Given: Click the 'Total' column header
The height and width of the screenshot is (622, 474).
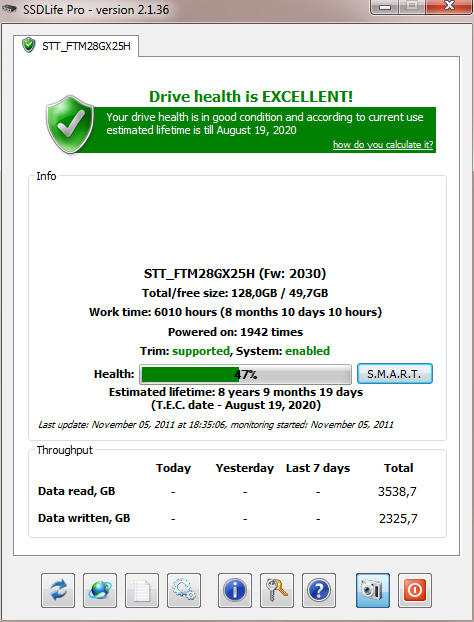Looking at the screenshot, I should click(399, 468).
